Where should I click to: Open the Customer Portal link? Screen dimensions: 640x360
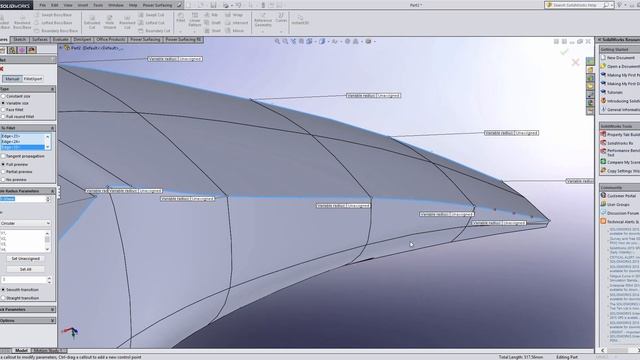[x=621, y=196]
